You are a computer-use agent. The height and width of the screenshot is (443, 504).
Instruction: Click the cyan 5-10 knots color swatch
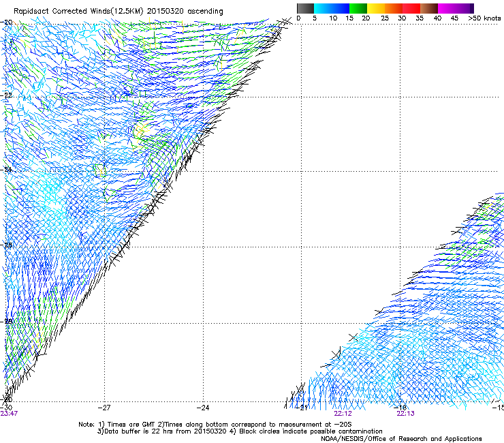click(323, 8)
